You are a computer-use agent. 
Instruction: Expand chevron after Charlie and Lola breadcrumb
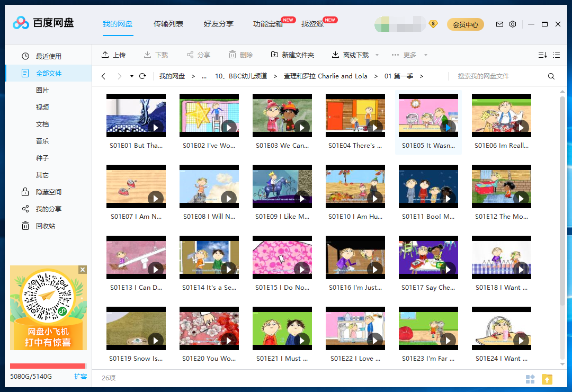(x=376, y=76)
